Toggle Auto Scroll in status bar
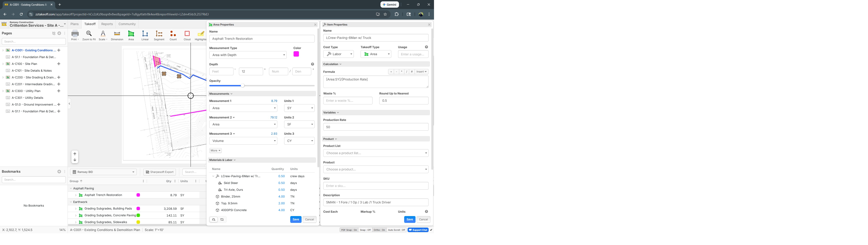The height and width of the screenshot is (245, 868). tap(396, 230)
